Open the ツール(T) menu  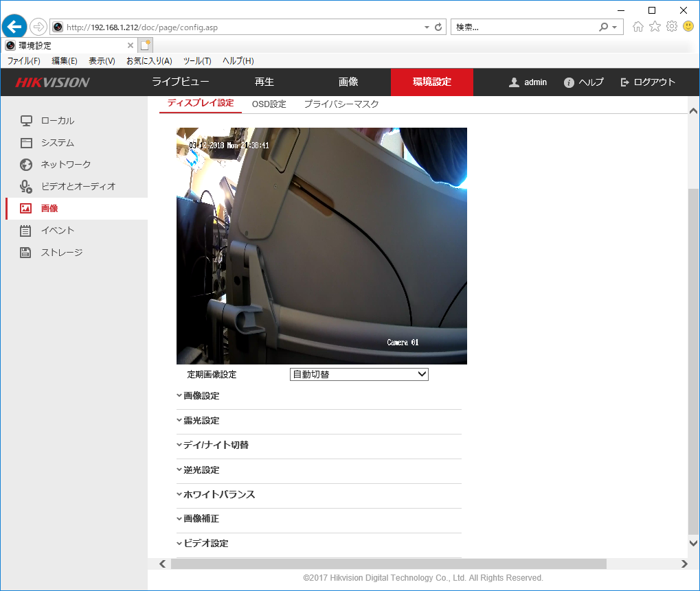point(197,60)
